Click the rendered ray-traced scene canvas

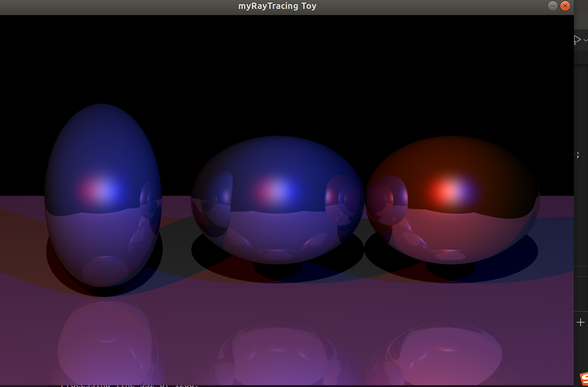(x=287, y=200)
